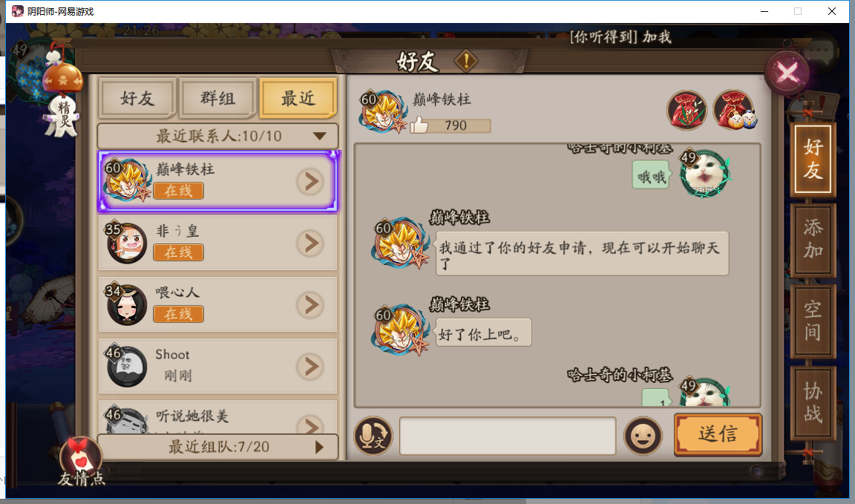This screenshot has height=504, width=855.
Task: Open the voice-to-text microphone icon
Action: (373, 436)
